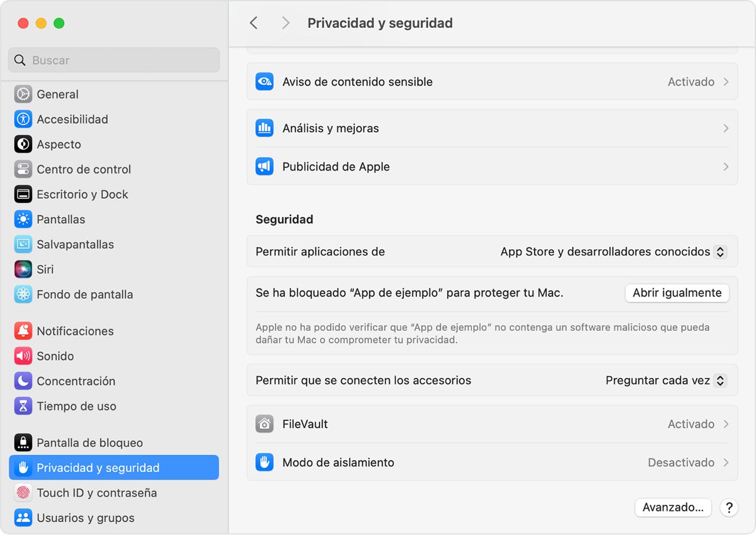Click in the Buscar search field

point(113,60)
